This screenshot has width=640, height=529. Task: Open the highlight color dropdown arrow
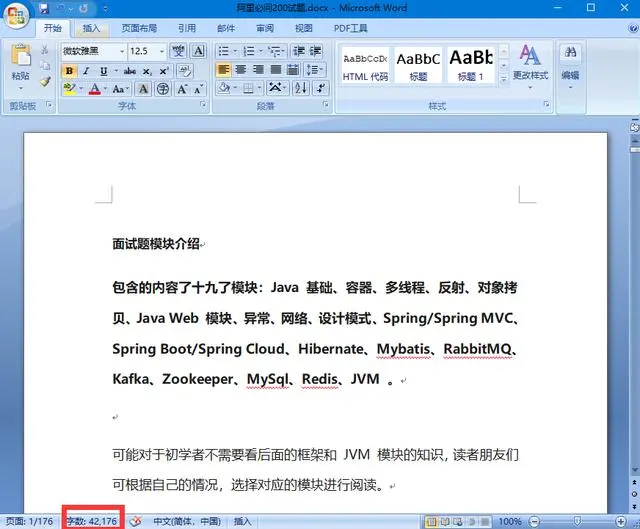81,89
